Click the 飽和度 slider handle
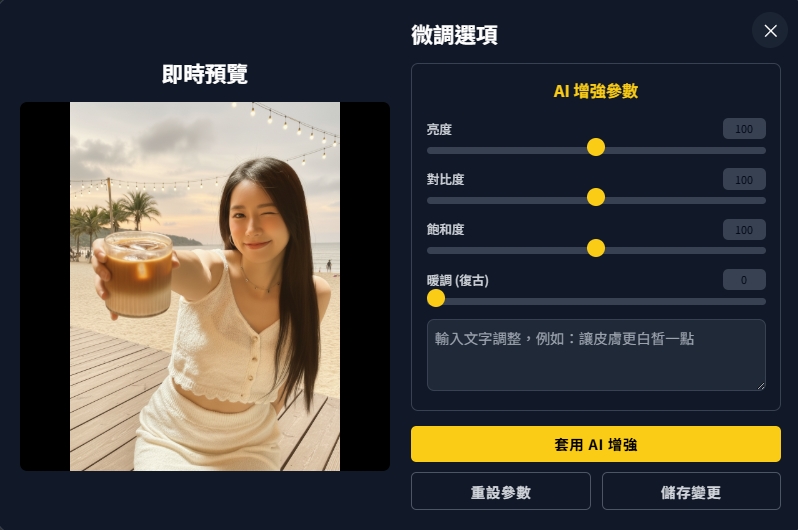 [x=595, y=248]
